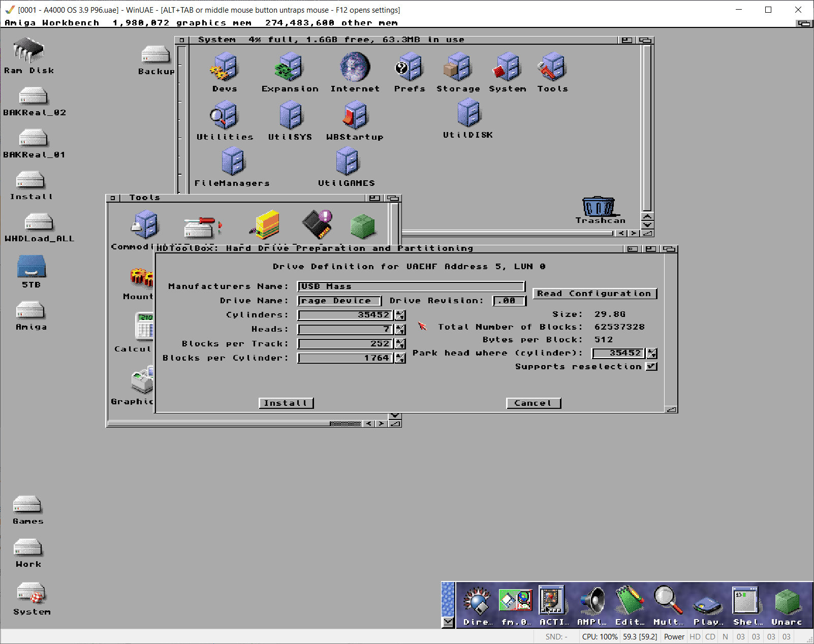Viewport: 814px width, 644px height.
Task: Open the Storage drawer
Action: (458, 67)
